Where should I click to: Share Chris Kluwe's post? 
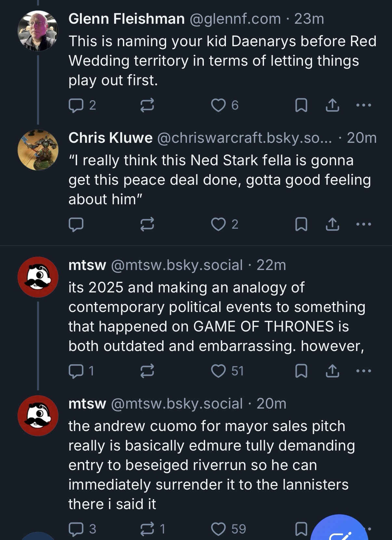pyautogui.click(x=332, y=224)
